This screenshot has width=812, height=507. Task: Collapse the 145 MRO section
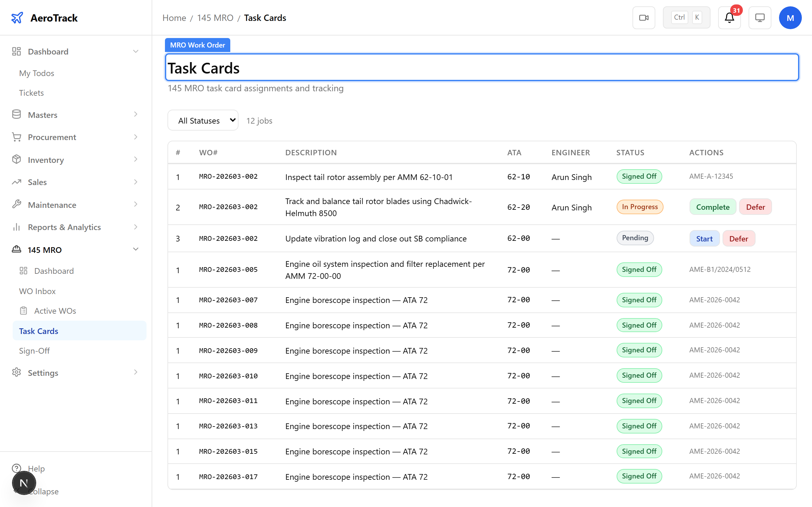coord(136,249)
